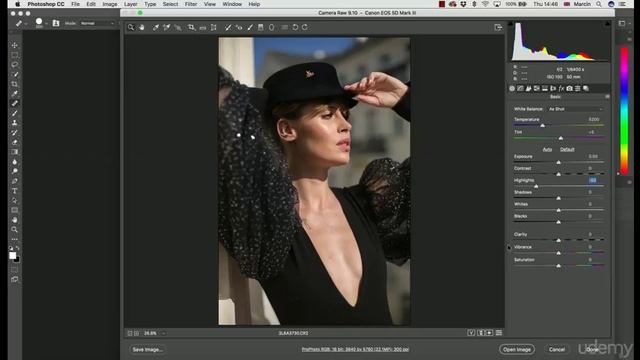The height and width of the screenshot is (360, 640).
Task: Select the Radial Filter tool
Action: click(x=271, y=27)
